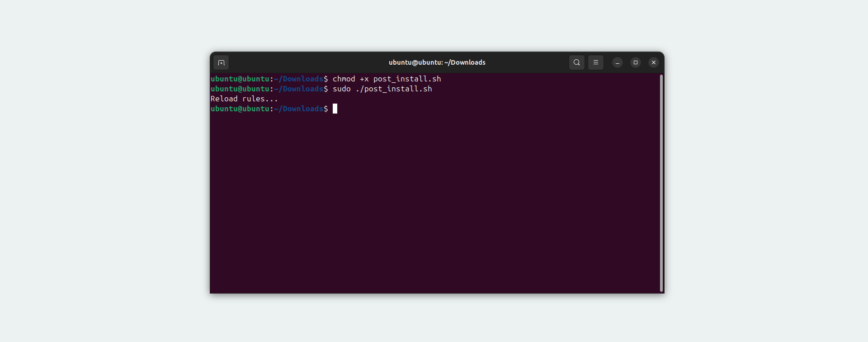Click ~/Downloads path on second prompt line

[299, 89]
